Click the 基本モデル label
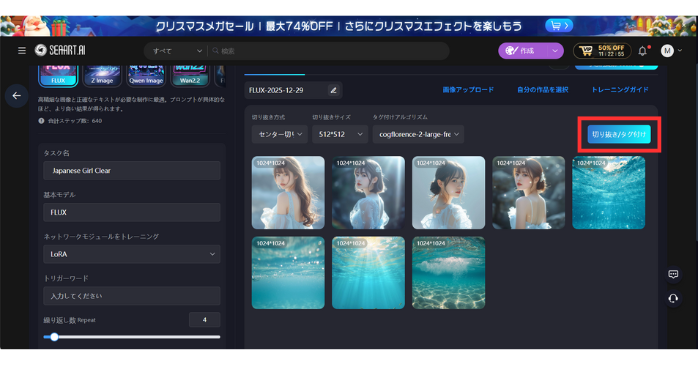The height and width of the screenshot is (365, 698). pyautogui.click(x=59, y=195)
